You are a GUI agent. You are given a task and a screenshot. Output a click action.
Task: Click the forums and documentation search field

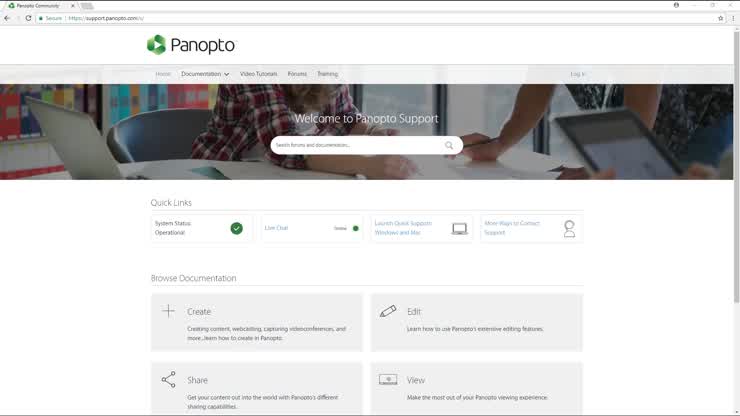pos(355,145)
